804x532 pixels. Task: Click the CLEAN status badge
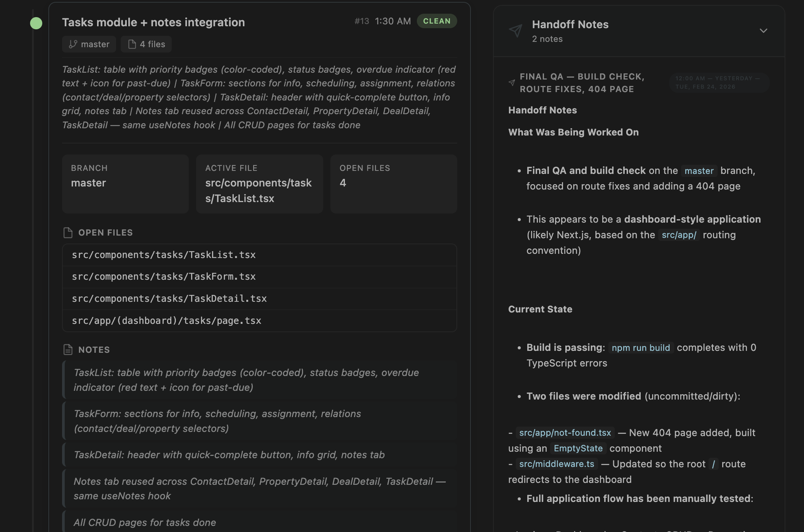(437, 21)
